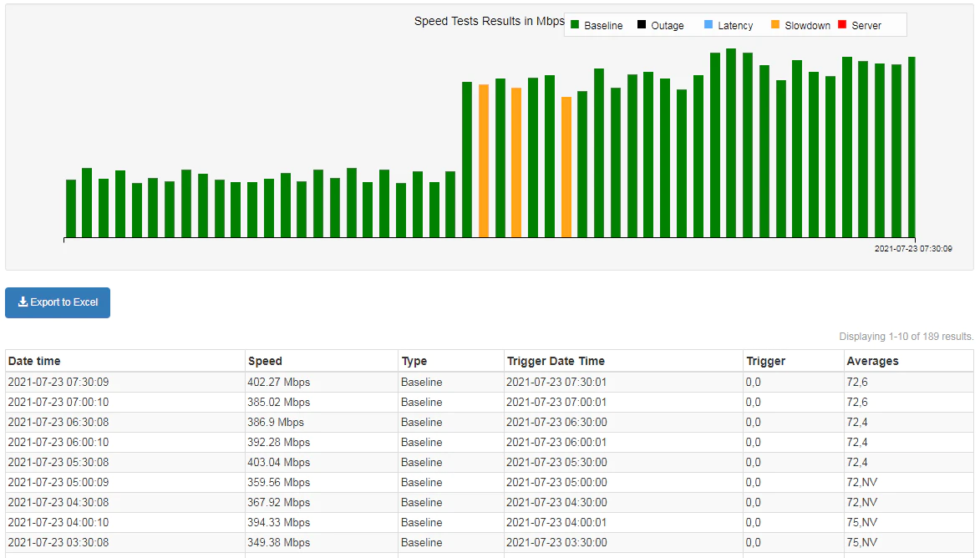The image size is (980, 558).
Task: Click the green Baseline legend swatch
Action: pos(575,25)
